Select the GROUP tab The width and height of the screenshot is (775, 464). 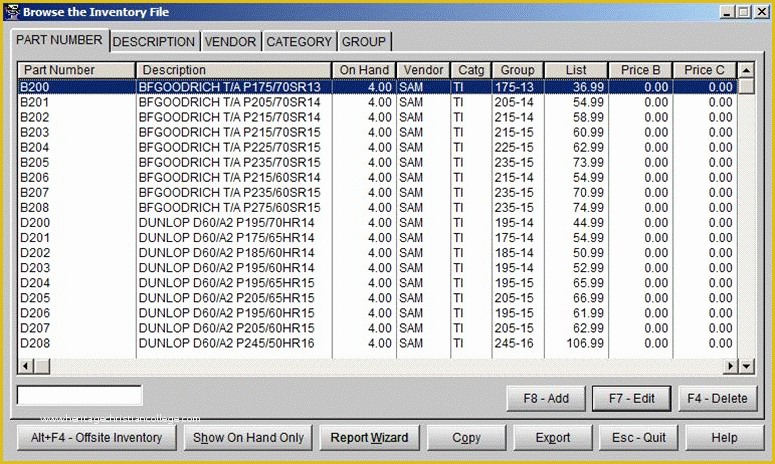[364, 42]
